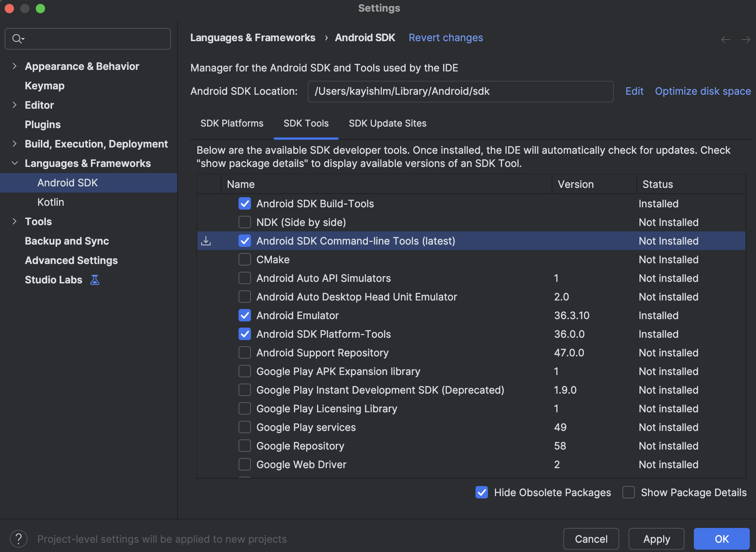Open SDK Update Sites tab

click(387, 123)
